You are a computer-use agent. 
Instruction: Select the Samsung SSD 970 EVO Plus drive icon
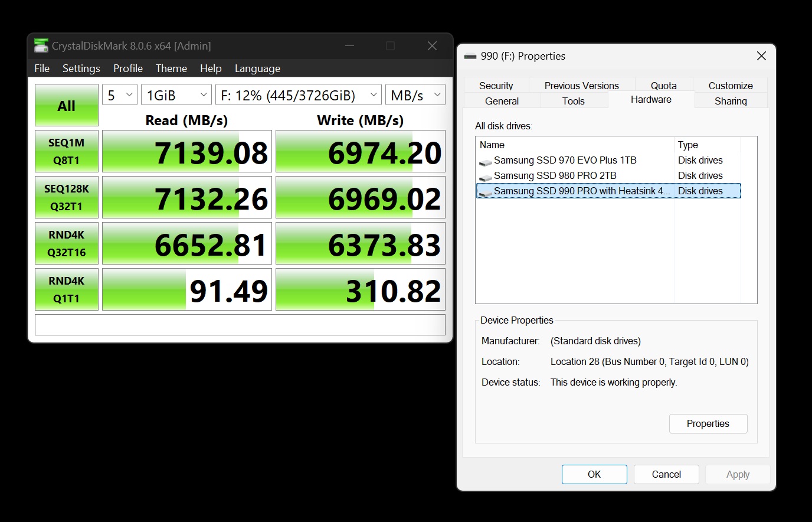(486, 161)
